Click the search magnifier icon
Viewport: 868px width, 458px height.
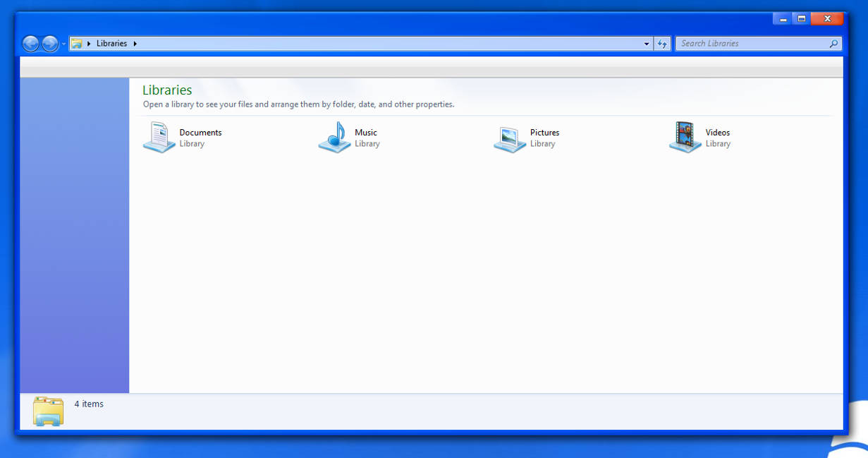pyautogui.click(x=834, y=43)
